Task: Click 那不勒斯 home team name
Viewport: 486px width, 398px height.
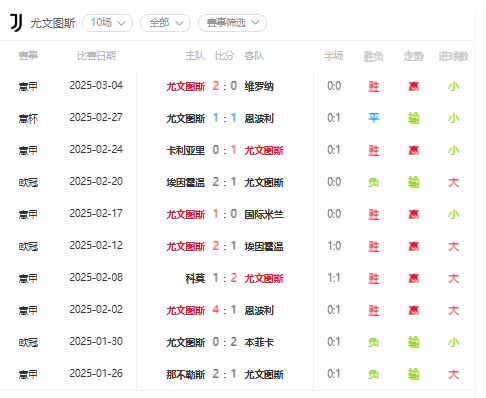Action: (186, 374)
